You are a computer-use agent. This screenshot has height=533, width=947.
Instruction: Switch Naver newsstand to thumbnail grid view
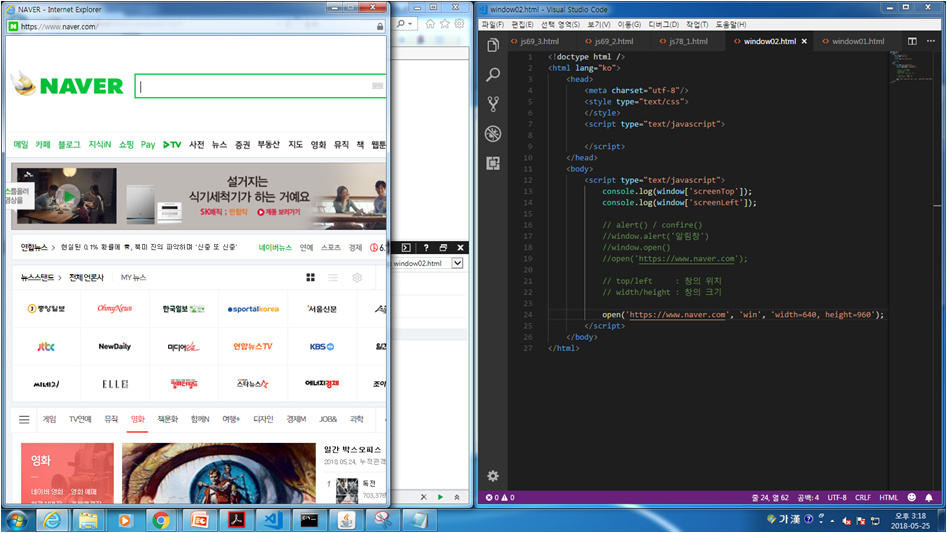(310, 277)
